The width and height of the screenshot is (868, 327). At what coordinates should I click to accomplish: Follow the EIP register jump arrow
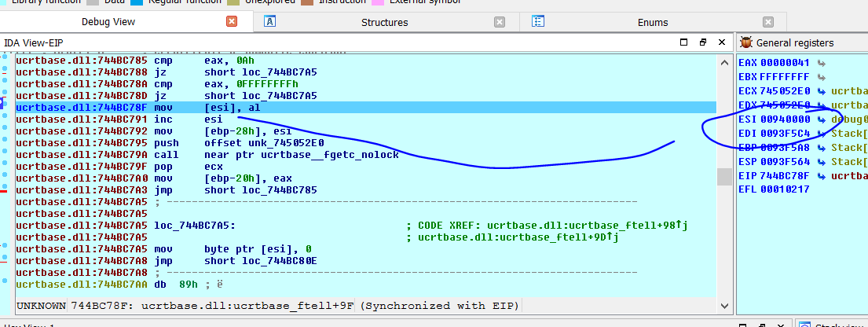(822, 175)
